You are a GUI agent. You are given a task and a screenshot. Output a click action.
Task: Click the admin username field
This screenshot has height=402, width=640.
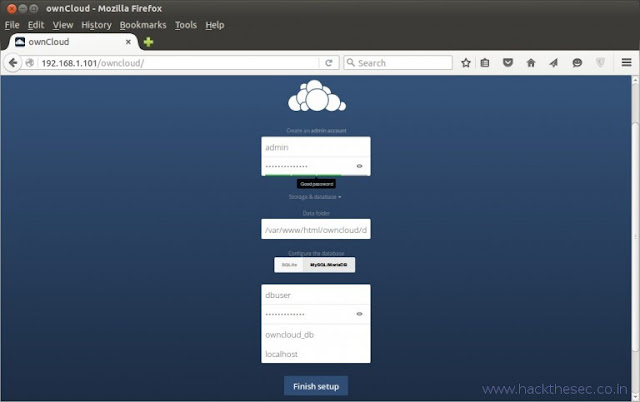[316, 147]
